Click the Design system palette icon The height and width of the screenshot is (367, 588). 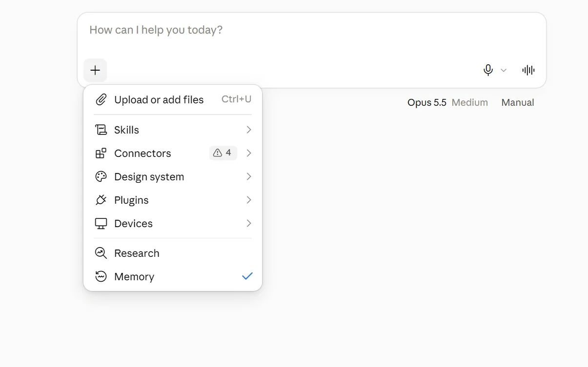point(101,176)
